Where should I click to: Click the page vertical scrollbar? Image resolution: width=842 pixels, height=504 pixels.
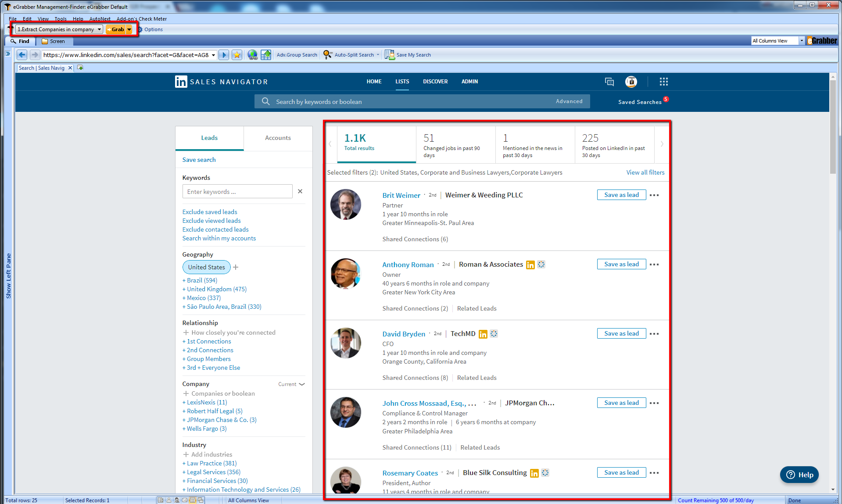833,127
